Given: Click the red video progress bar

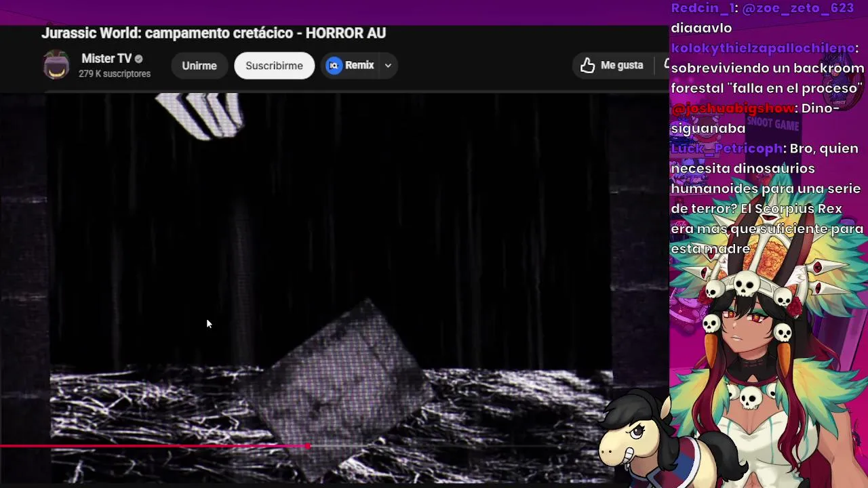Looking at the screenshot, I should point(154,446).
